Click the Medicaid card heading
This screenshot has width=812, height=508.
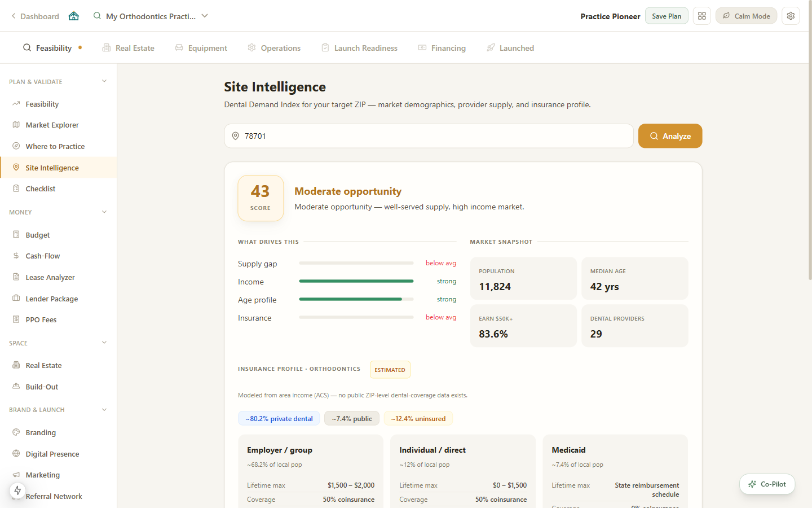pyautogui.click(x=568, y=450)
